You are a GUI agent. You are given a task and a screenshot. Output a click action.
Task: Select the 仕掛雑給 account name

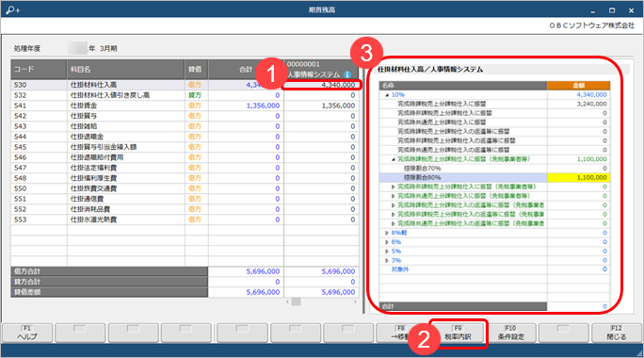tap(84, 126)
